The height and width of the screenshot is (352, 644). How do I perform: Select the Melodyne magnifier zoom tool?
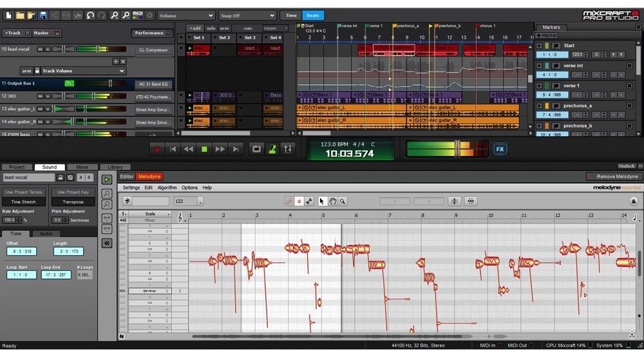click(343, 201)
